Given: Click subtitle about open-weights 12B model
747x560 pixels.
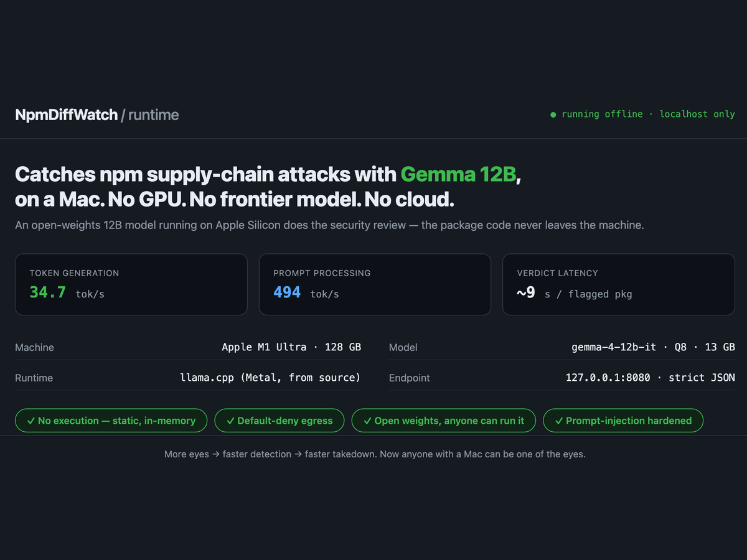Looking at the screenshot, I should pyautogui.click(x=329, y=225).
